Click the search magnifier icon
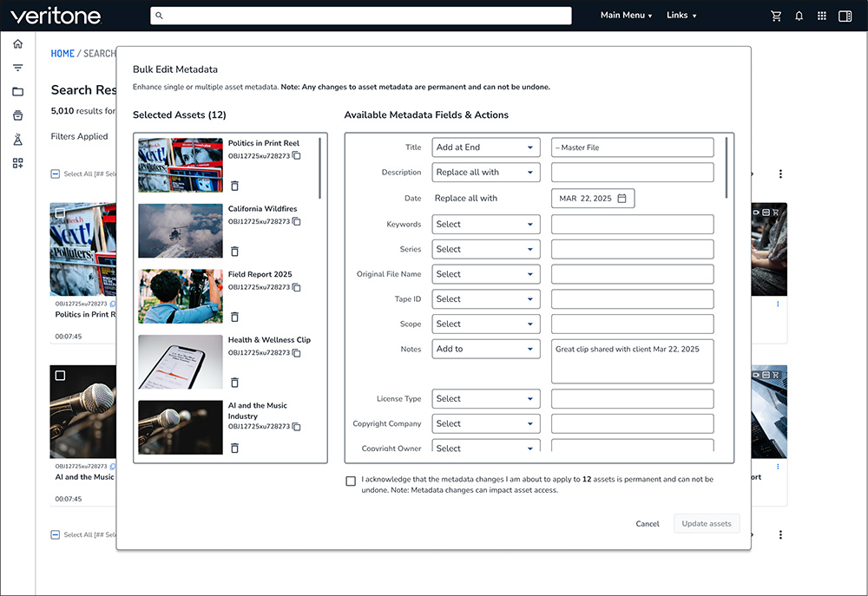 [x=159, y=16]
